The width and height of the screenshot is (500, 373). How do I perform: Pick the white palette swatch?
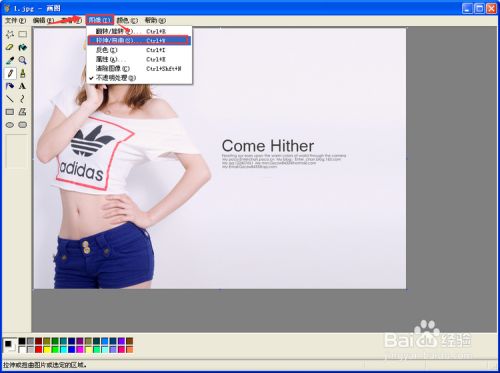(x=22, y=350)
